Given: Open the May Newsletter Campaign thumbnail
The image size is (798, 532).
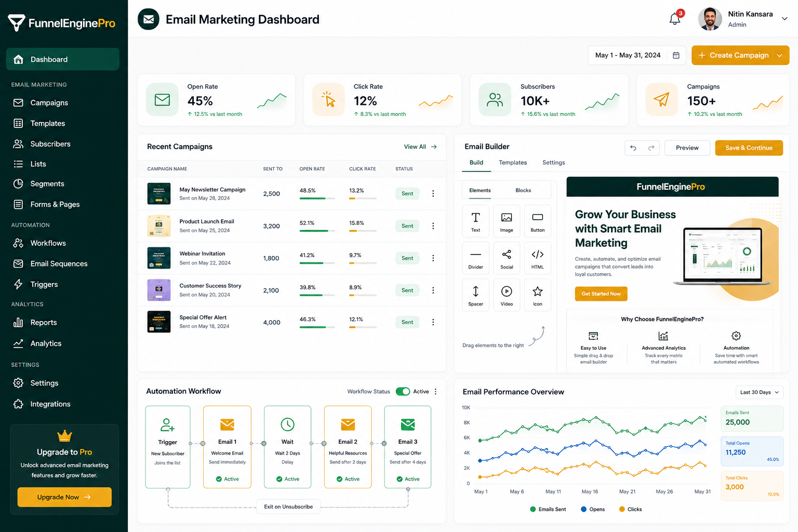Looking at the screenshot, I should click(159, 194).
